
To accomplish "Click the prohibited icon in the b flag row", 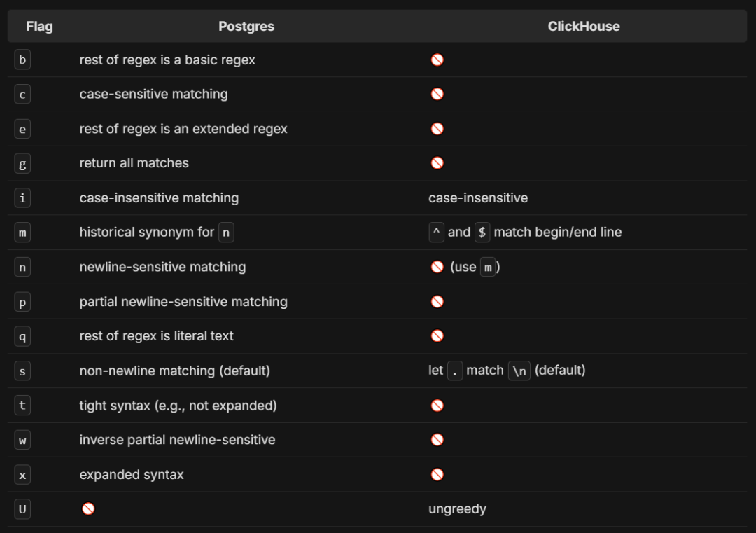I will tap(437, 60).
